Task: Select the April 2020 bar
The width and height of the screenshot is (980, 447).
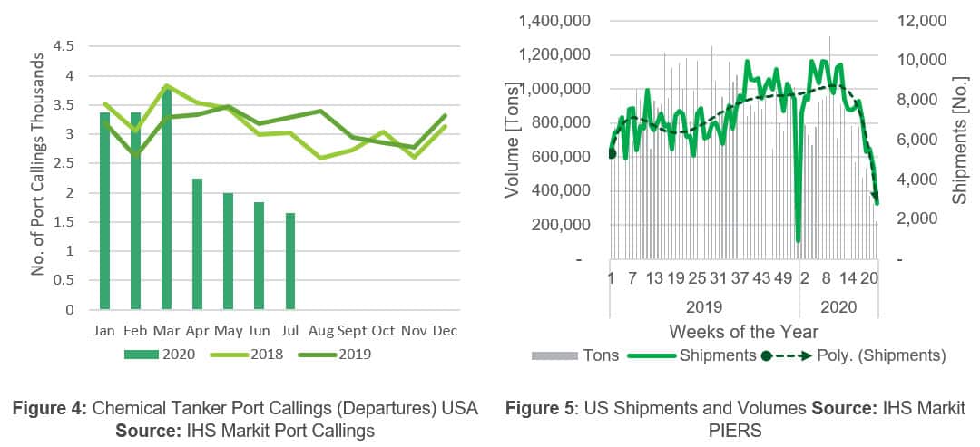Action: (197, 244)
